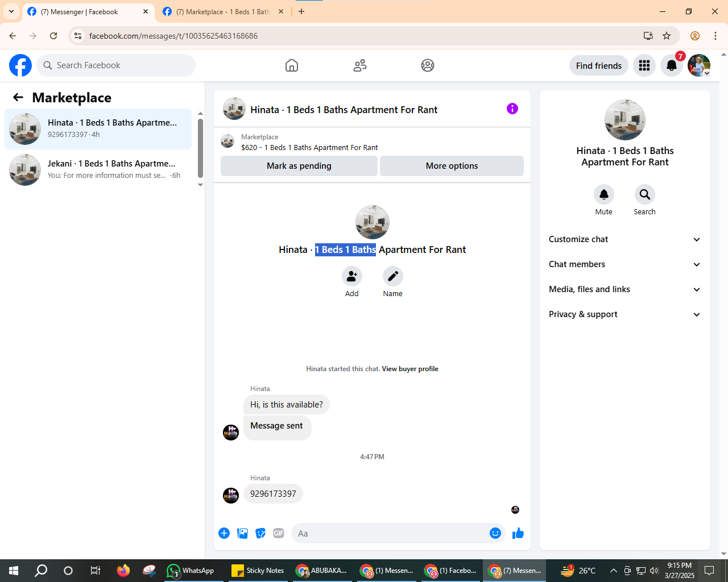The width and height of the screenshot is (728, 582).
Task: Open the emoji picker
Action: coord(495,533)
